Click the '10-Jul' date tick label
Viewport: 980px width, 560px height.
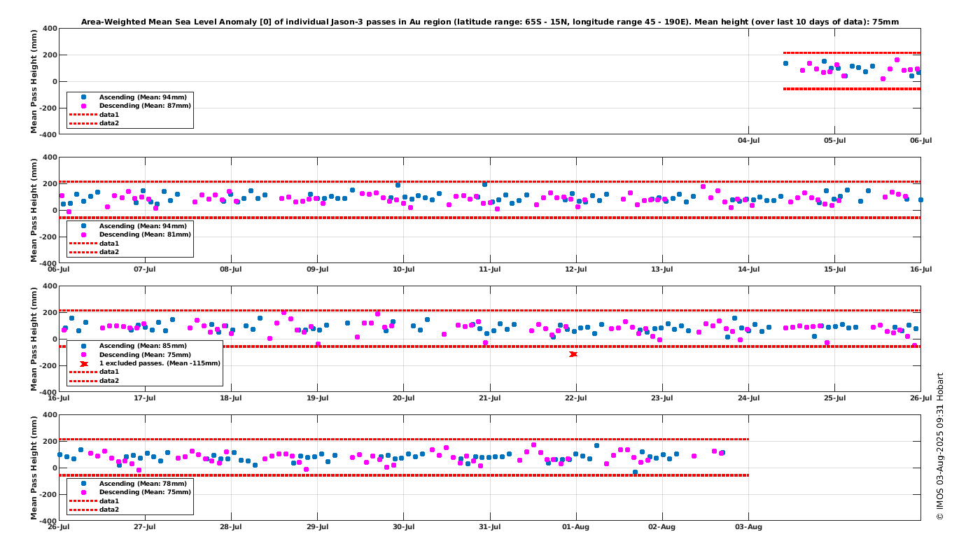[404, 269]
